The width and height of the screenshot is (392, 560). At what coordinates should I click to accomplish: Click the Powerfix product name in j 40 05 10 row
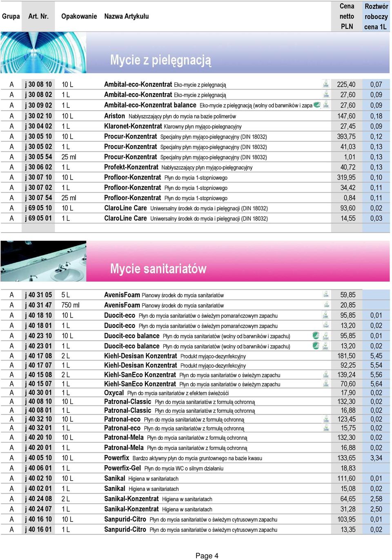[x=116, y=458]
